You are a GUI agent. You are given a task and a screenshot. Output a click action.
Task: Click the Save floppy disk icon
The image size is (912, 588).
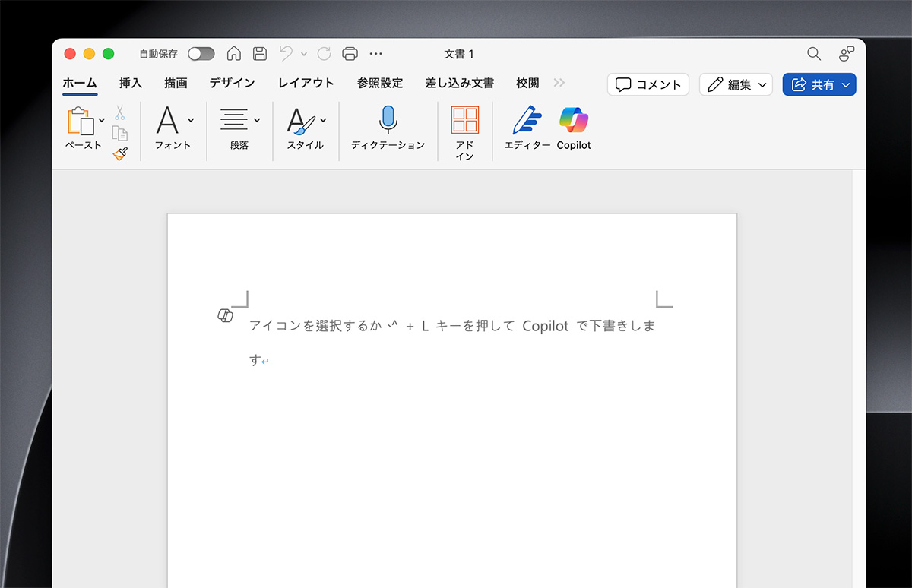click(259, 54)
